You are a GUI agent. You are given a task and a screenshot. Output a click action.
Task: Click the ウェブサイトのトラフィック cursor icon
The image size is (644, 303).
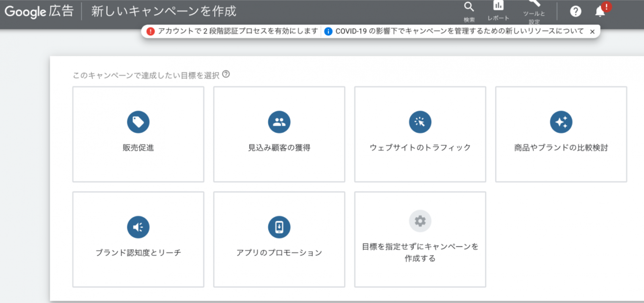(420, 122)
